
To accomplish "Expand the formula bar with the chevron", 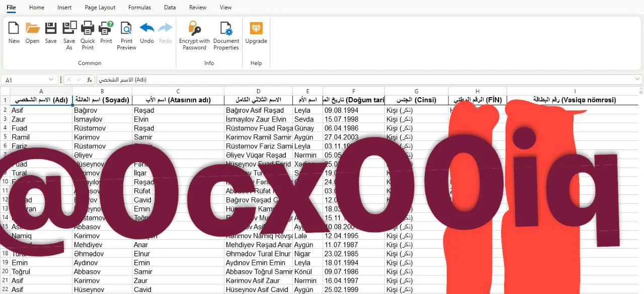I will click(x=638, y=80).
